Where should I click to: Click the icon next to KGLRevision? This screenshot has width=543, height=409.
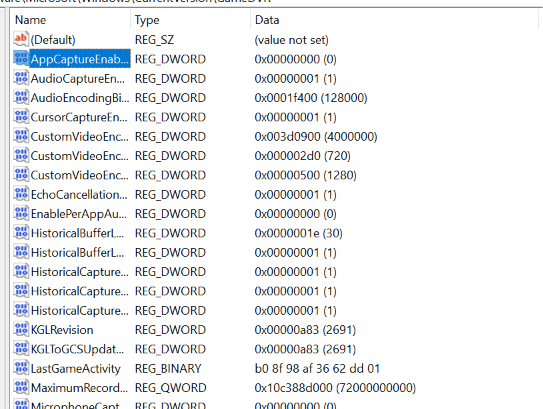point(21,329)
